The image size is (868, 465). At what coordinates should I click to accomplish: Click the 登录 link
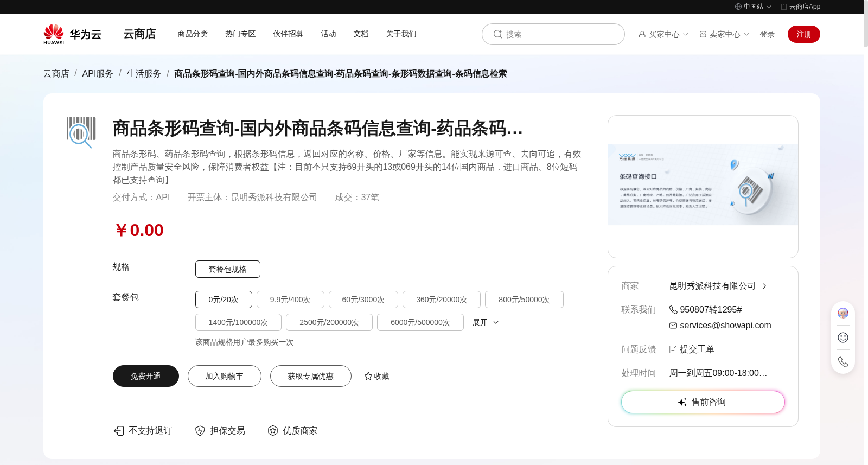767,34
